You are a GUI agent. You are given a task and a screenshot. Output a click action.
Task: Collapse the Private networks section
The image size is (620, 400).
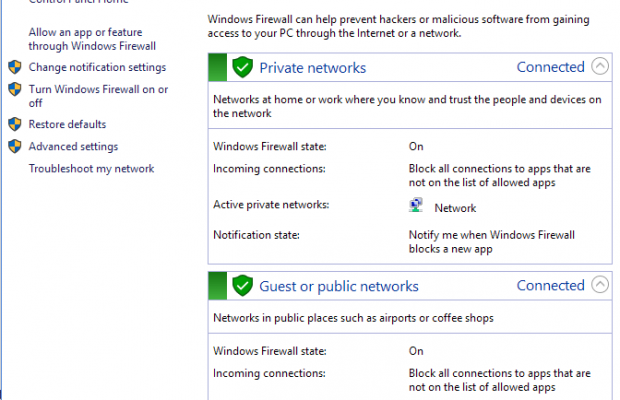pos(600,67)
